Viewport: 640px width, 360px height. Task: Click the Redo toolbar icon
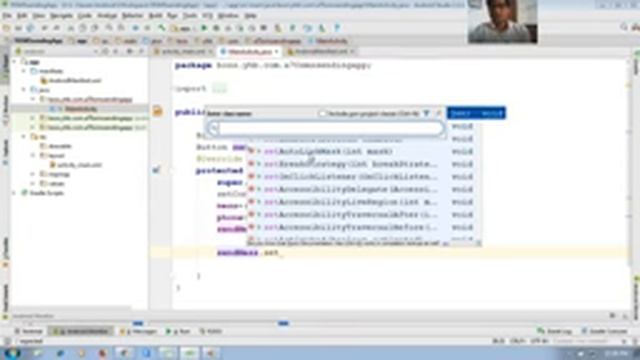(x=56, y=28)
